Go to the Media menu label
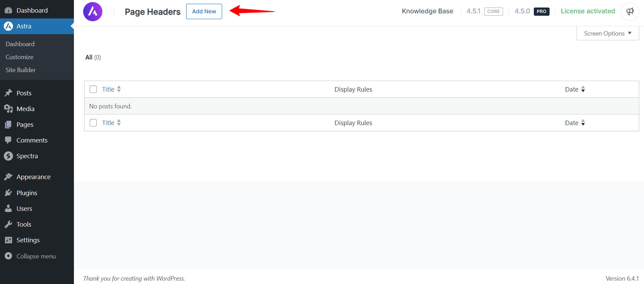Screen dimensions: 644x284 click(x=26, y=109)
